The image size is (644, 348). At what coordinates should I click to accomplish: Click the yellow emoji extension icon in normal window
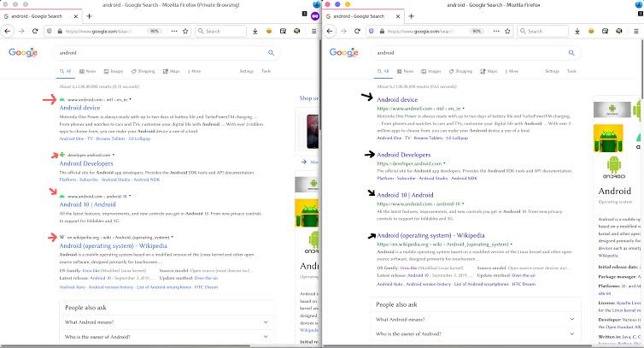click(x=591, y=31)
